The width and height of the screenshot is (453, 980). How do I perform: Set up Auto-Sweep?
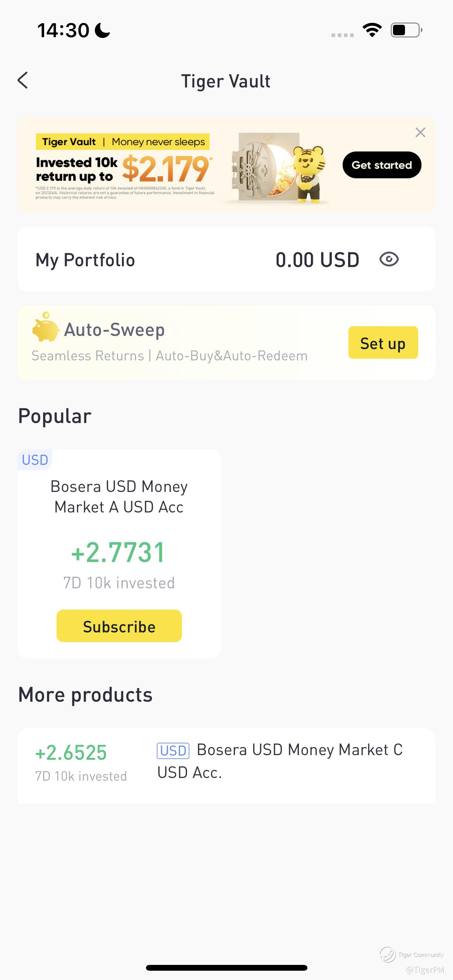[383, 343]
